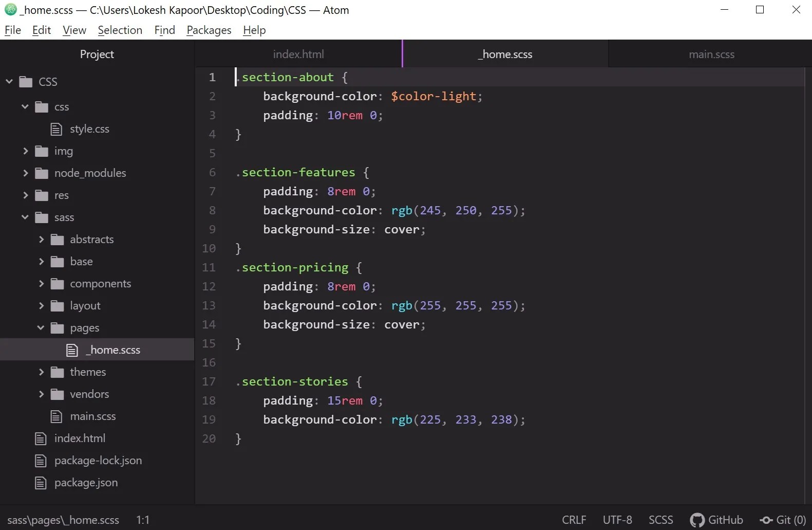Expand the components folder chevron
812x530 pixels.
click(x=42, y=283)
